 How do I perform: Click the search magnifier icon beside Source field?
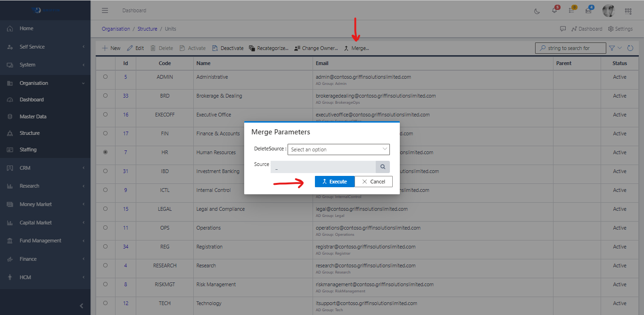[383, 167]
